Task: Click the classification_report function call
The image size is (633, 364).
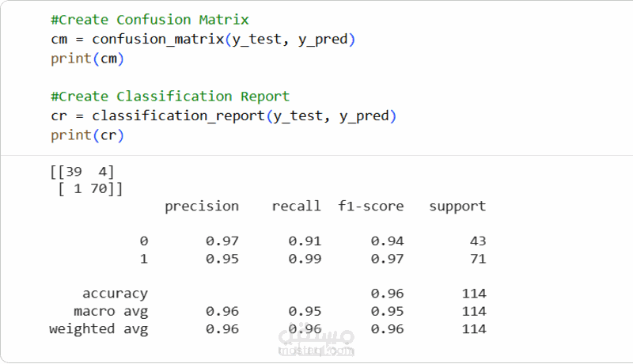Action: [178, 116]
